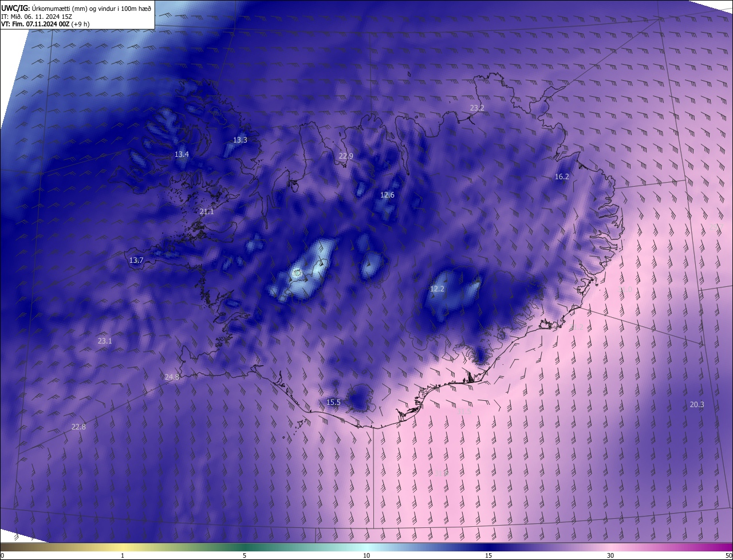Click the faint 31.5 value on the map
The height and width of the screenshot is (560, 733).
point(464,411)
